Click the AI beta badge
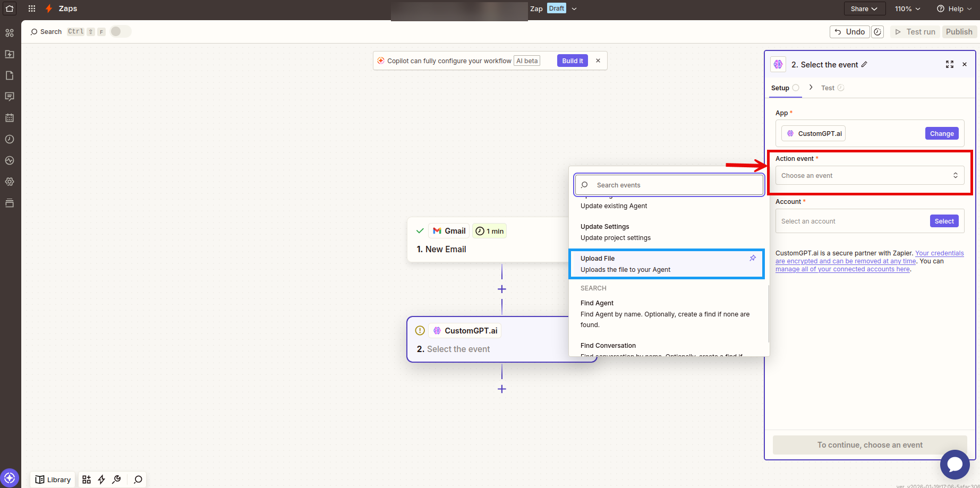Viewport: 980px width, 488px height. (x=527, y=61)
